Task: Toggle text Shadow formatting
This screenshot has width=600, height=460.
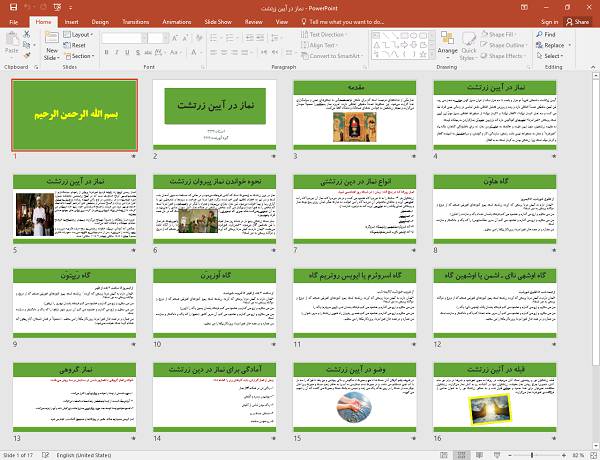Action: click(x=137, y=52)
